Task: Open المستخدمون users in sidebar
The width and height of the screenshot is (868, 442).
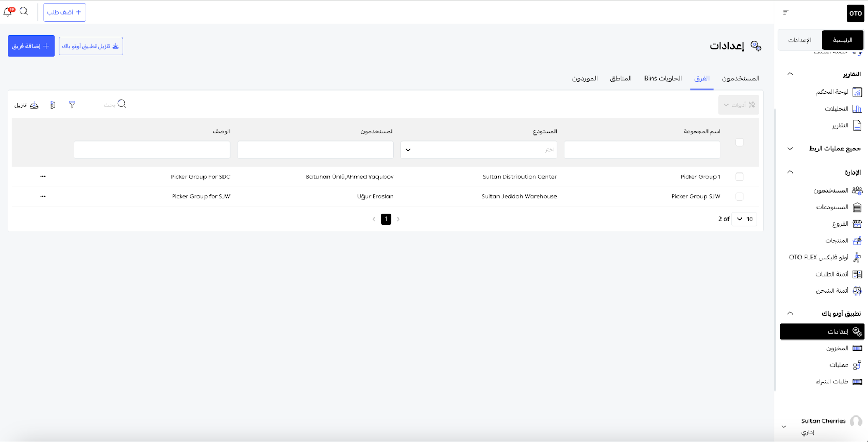Action: 838,190
